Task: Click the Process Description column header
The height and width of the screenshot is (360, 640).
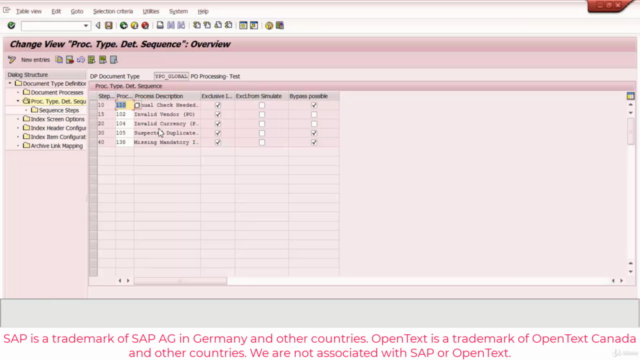Action: pos(167,96)
